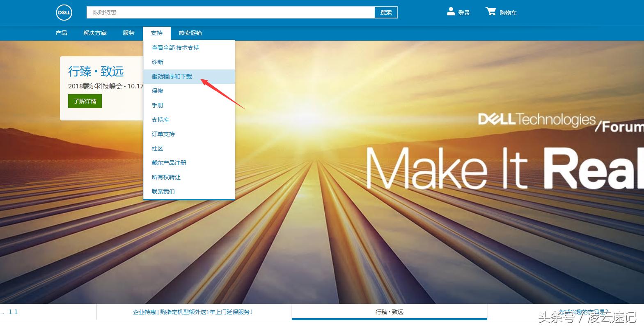Select 手册 in the support menu
This screenshot has height=328, width=644.
189,105
